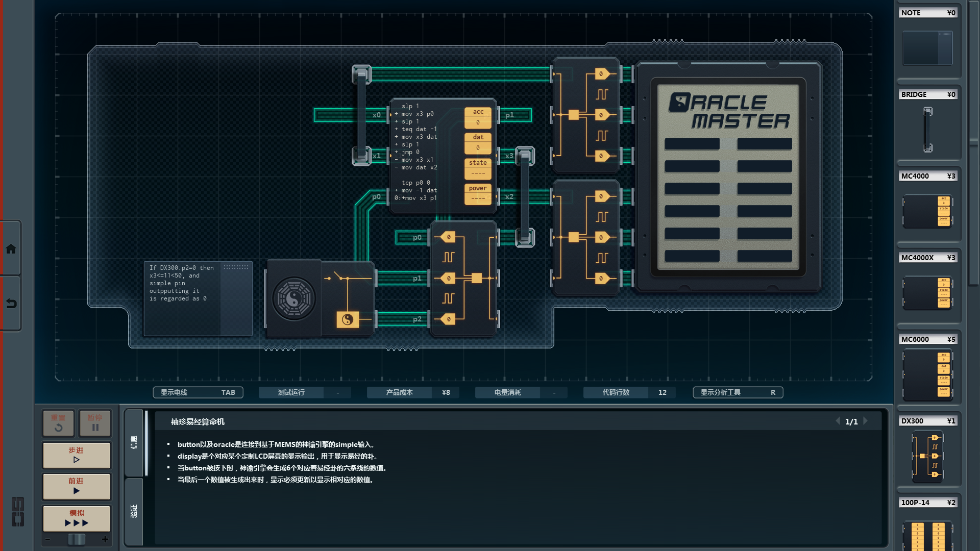Switch to the 验证 tab
Viewport: 980px width, 551px height.
[134, 511]
